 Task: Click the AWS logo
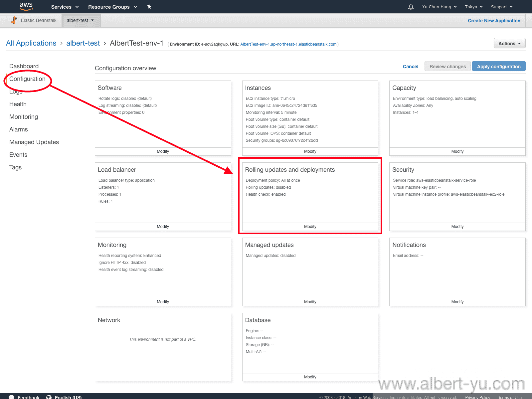(x=26, y=6)
